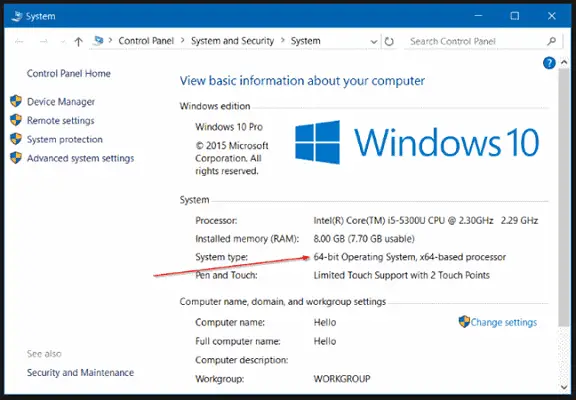Click the 8.00 GB installed memory value
This screenshot has height=400, width=576.
[364, 239]
